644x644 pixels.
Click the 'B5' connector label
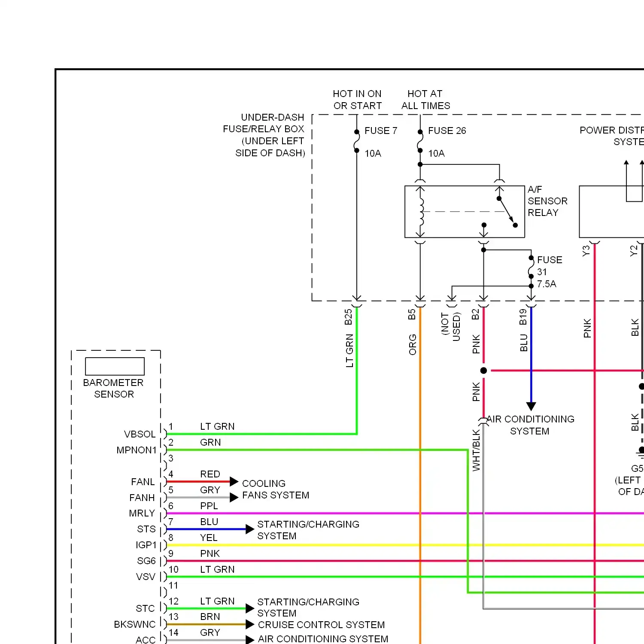(x=412, y=314)
